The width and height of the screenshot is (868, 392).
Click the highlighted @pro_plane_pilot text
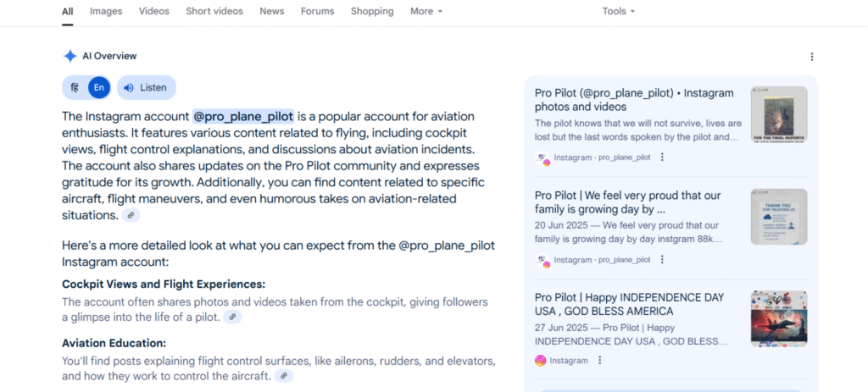tap(243, 117)
